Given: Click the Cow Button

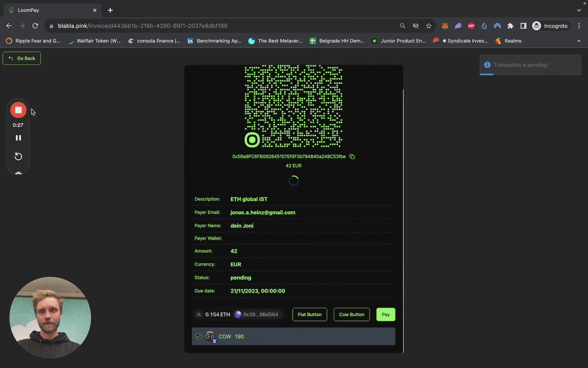Looking at the screenshot, I should [351, 315].
